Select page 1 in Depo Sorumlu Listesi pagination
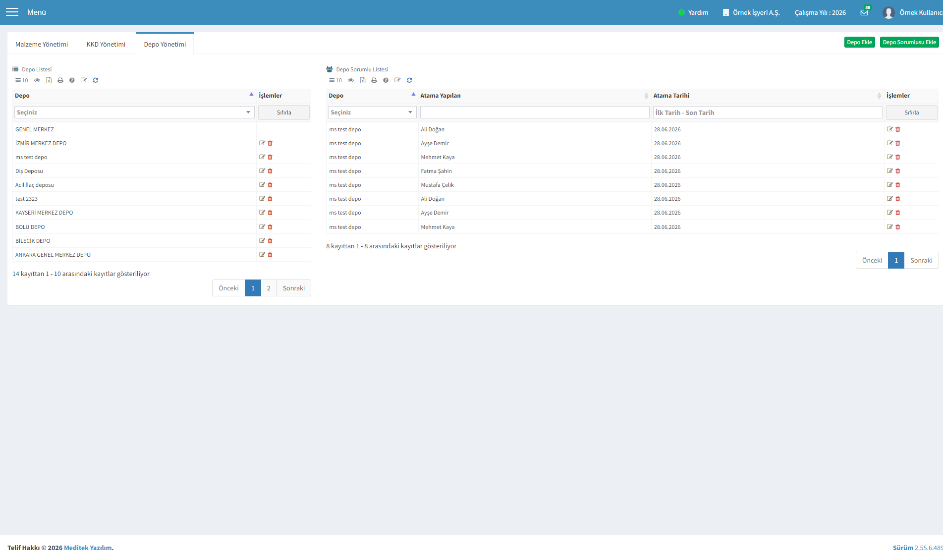The image size is (943, 560). tap(896, 260)
